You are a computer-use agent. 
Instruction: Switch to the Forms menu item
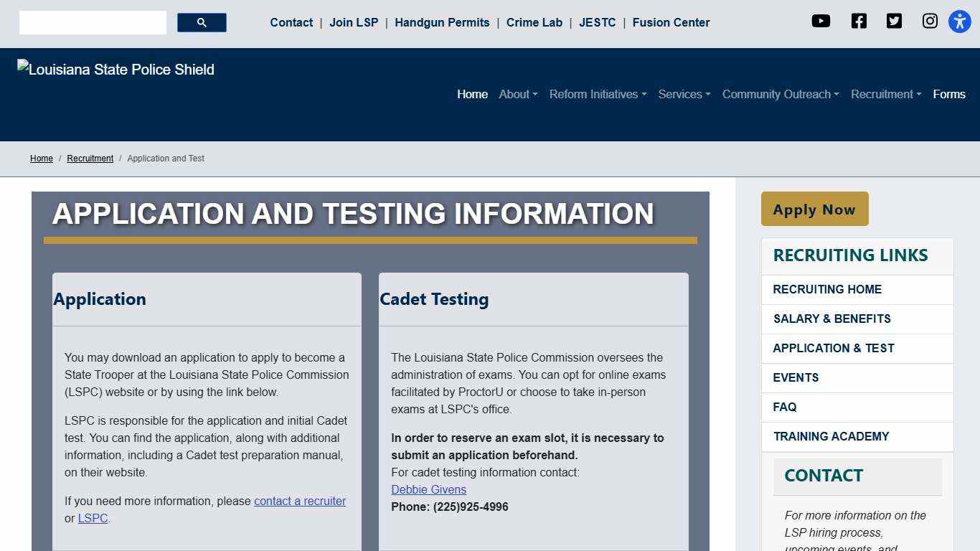[948, 94]
